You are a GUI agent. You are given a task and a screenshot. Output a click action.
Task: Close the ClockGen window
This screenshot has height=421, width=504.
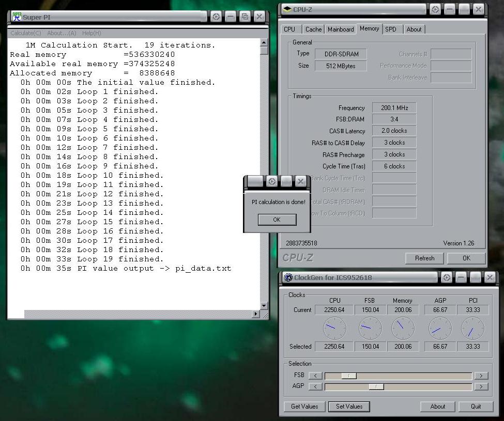coord(490,277)
